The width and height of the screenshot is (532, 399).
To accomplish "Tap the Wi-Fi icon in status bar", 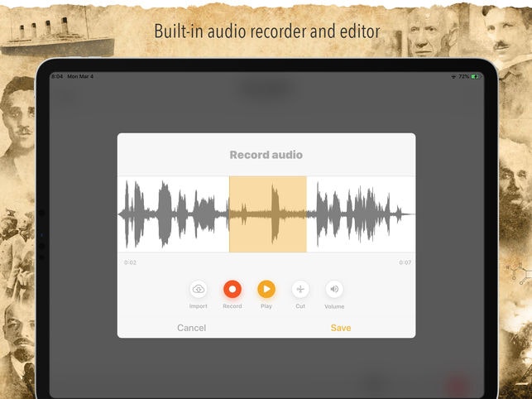I will point(453,77).
